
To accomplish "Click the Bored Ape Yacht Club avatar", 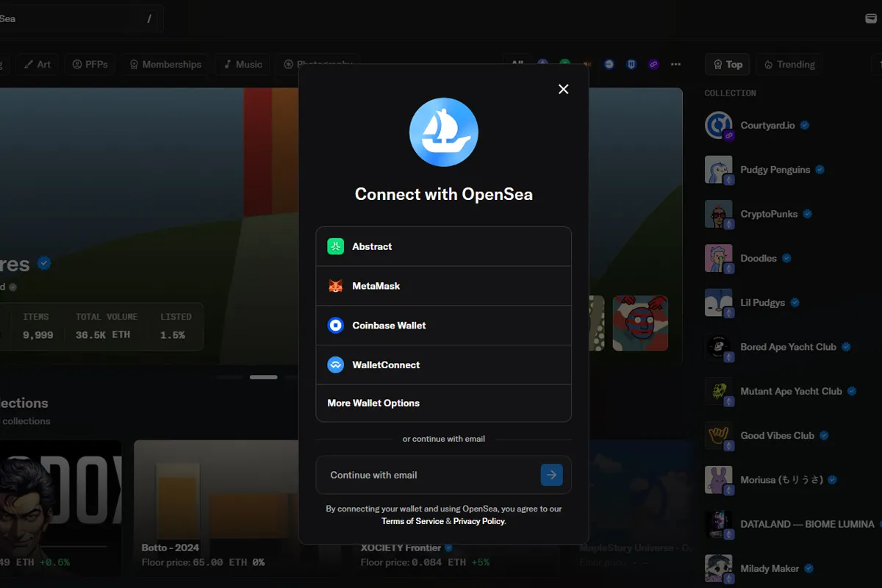I will (719, 347).
